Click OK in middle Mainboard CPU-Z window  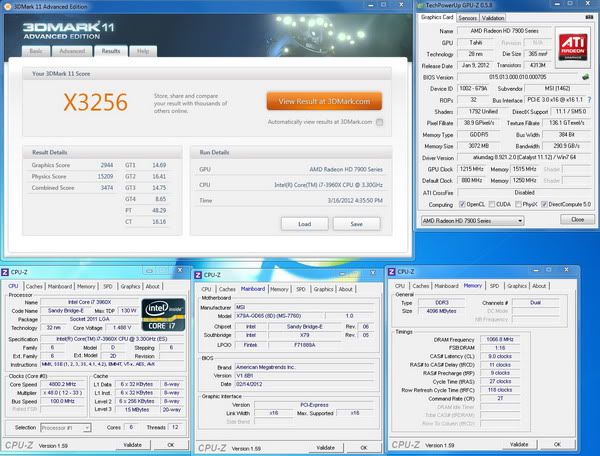[364, 448]
